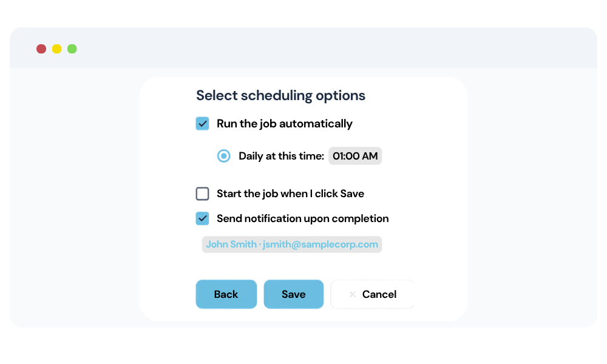Viewport: 607px width, 364px height.
Task: Click the "Run the job automatically" label text
Action: click(284, 124)
